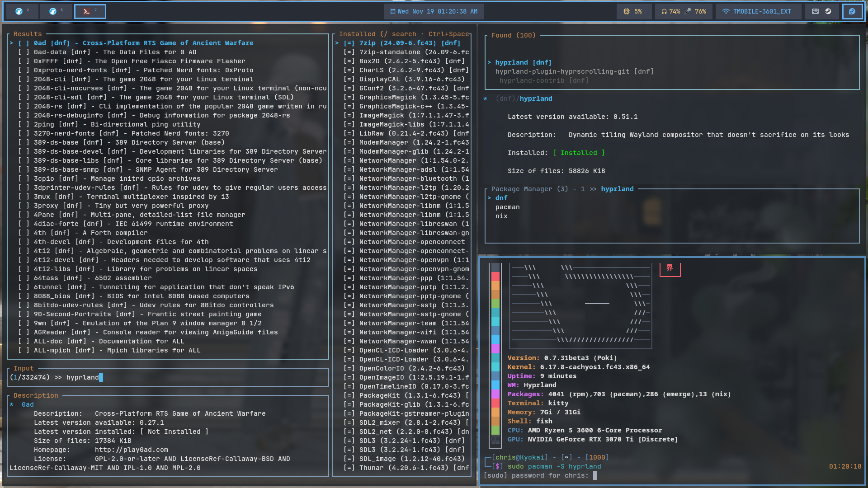Click the microphone level icon
The image size is (868, 488).
pyautogui.click(x=688, y=11)
